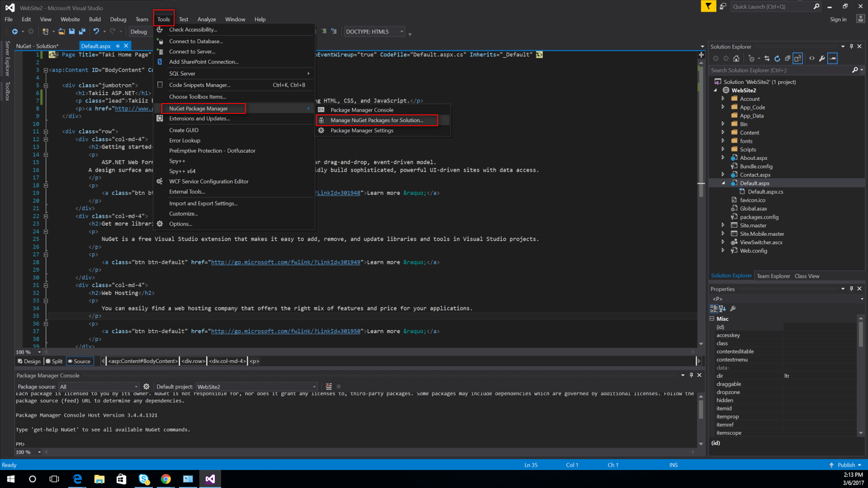This screenshot has height=488, width=868.
Task: Click the Navigate Backward toolbar arrow
Action: click(x=15, y=31)
